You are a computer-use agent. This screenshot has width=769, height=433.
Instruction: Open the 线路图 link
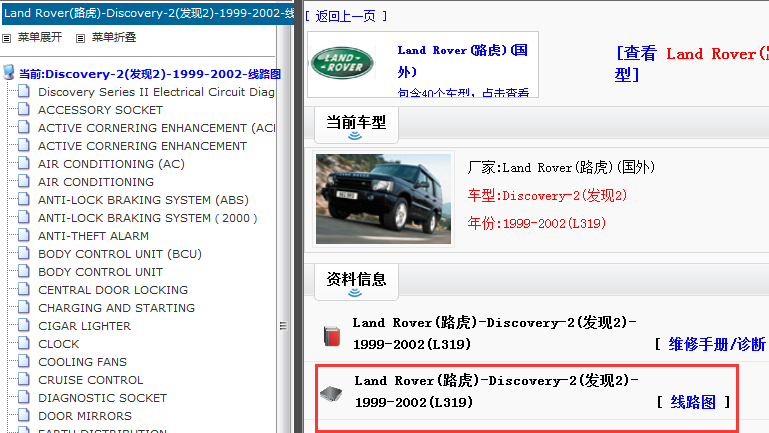pos(693,402)
